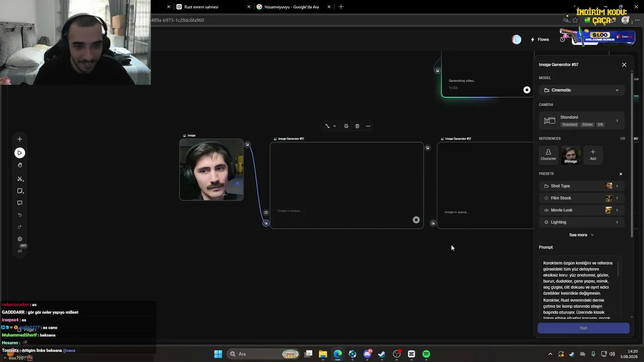Choose the scissors cut tool

point(20,179)
